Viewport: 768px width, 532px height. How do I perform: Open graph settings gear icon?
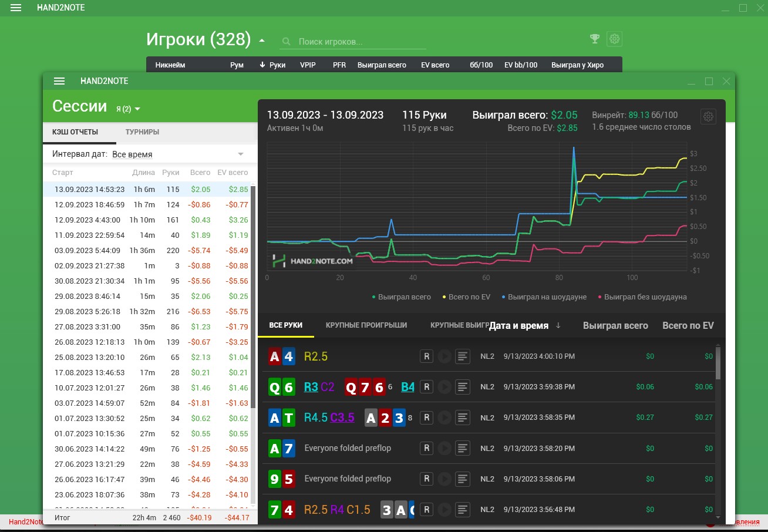point(709,116)
